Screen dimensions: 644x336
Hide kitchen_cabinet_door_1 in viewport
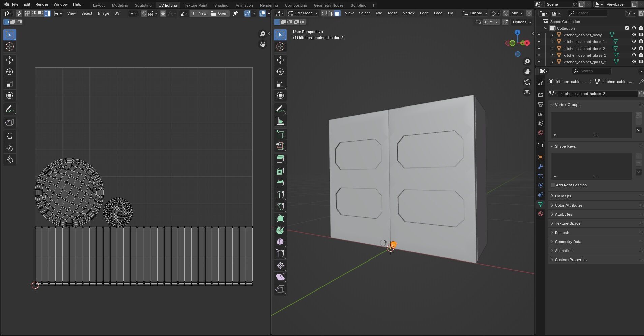coord(634,42)
